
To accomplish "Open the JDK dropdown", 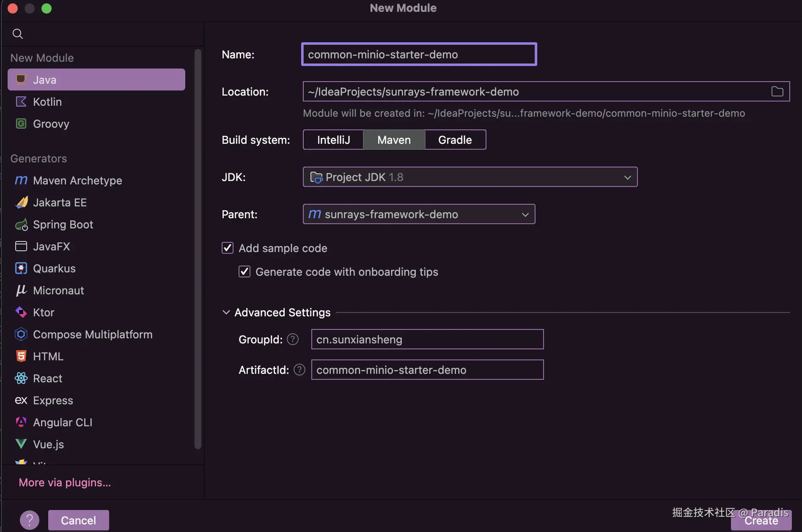I will tap(470, 177).
